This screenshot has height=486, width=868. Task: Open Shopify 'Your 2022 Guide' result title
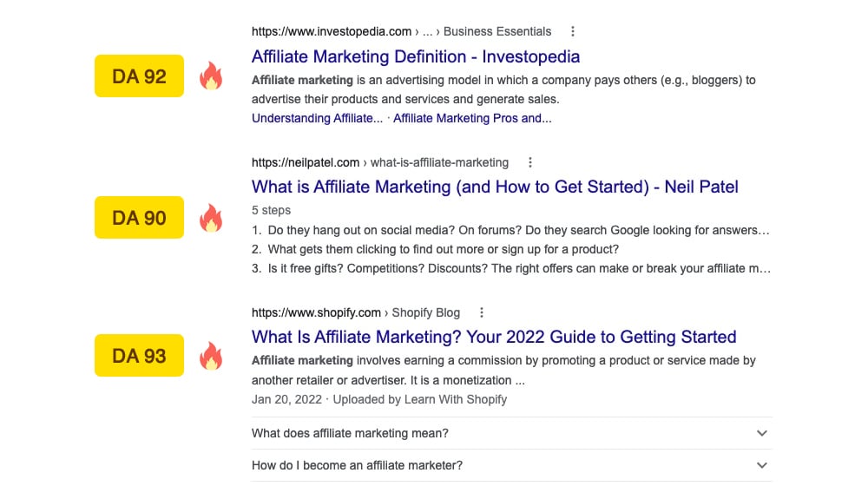point(494,337)
